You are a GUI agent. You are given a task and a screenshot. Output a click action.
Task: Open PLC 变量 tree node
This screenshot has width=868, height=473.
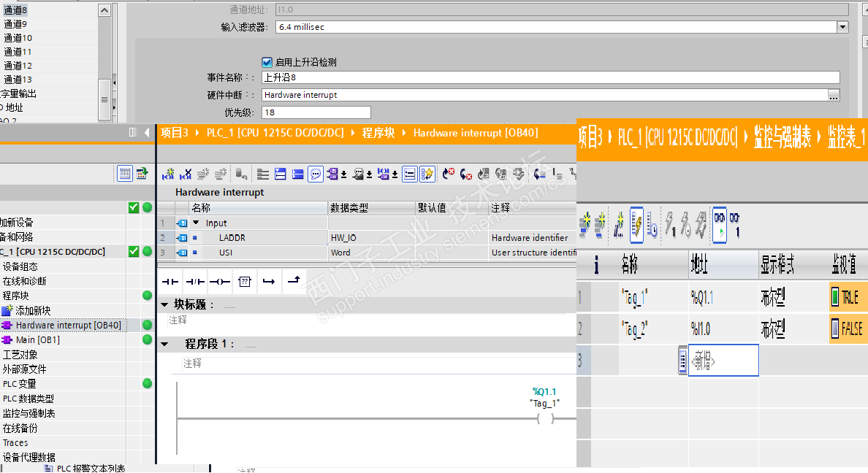point(20,384)
